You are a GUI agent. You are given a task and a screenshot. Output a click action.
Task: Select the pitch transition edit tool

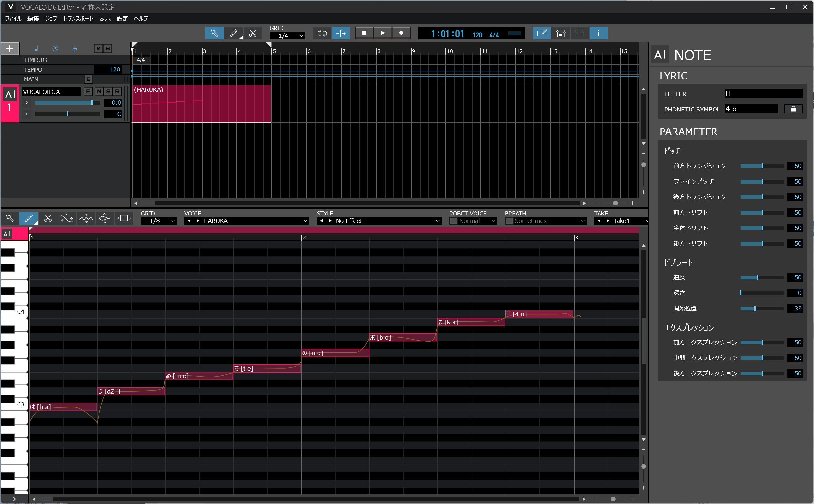[x=67, y=218]
